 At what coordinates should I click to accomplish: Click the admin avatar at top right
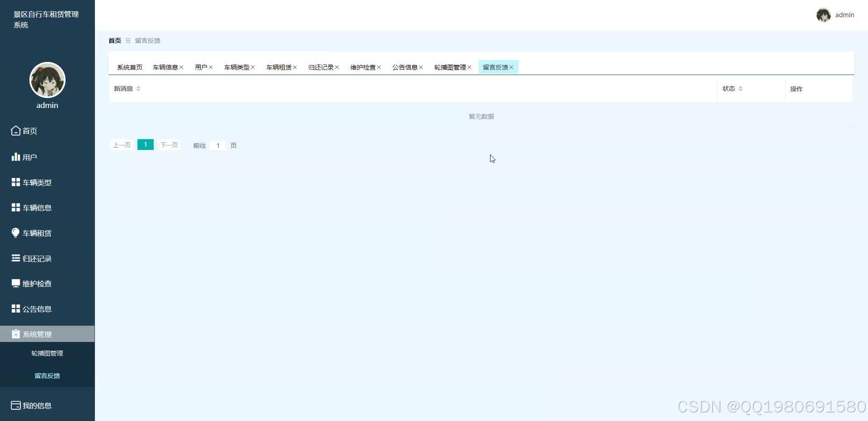(824, 14)
